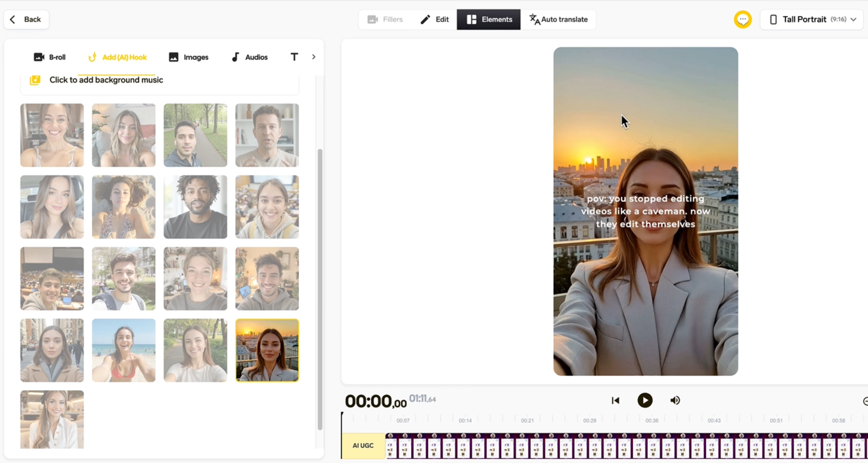The width and height of the screenshot is (868, 463).
Task: Click the Auto translate icon
Action: pos(535,19)
